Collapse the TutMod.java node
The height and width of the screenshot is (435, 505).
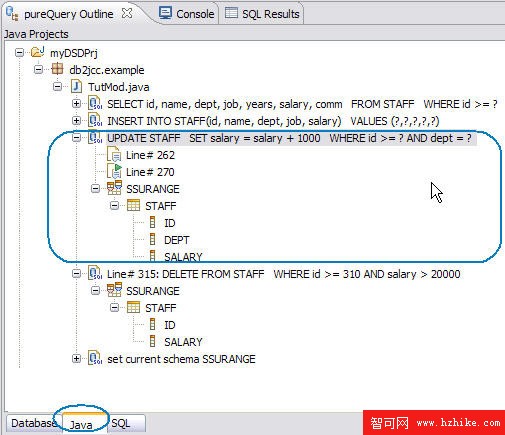57,87
